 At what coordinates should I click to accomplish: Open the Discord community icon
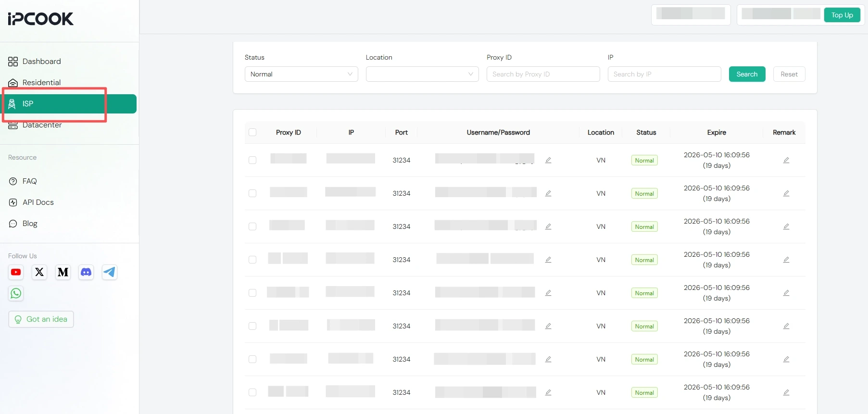[x=86, y=272]
